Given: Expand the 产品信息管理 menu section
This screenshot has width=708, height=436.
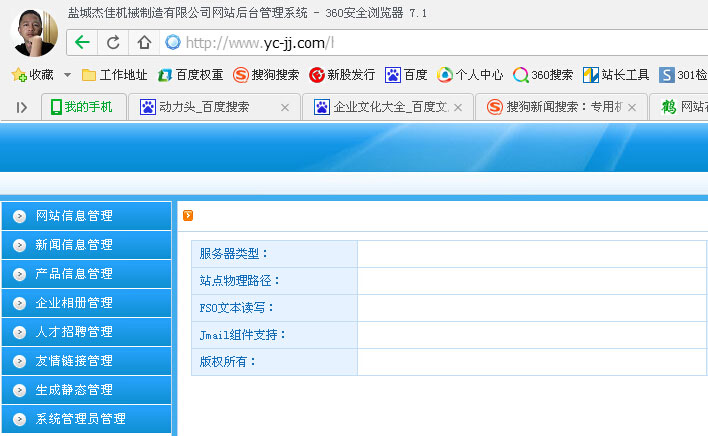Looking at the screenshot, I should tap(85, 274).
